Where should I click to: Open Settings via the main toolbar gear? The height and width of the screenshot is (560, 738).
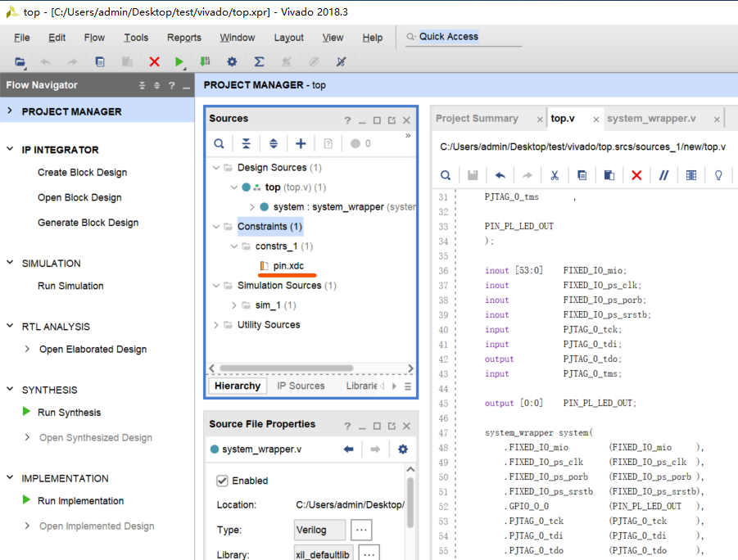click(x=232, y=61)
